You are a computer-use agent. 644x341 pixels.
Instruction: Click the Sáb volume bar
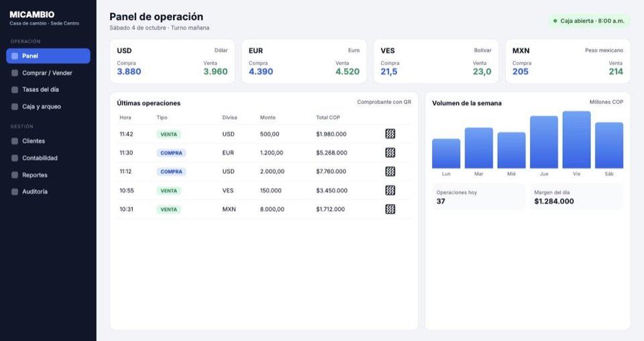coord(609,146)
